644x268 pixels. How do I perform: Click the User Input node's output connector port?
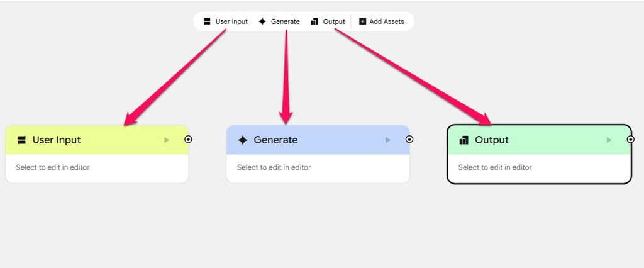[x=188, y=139]
